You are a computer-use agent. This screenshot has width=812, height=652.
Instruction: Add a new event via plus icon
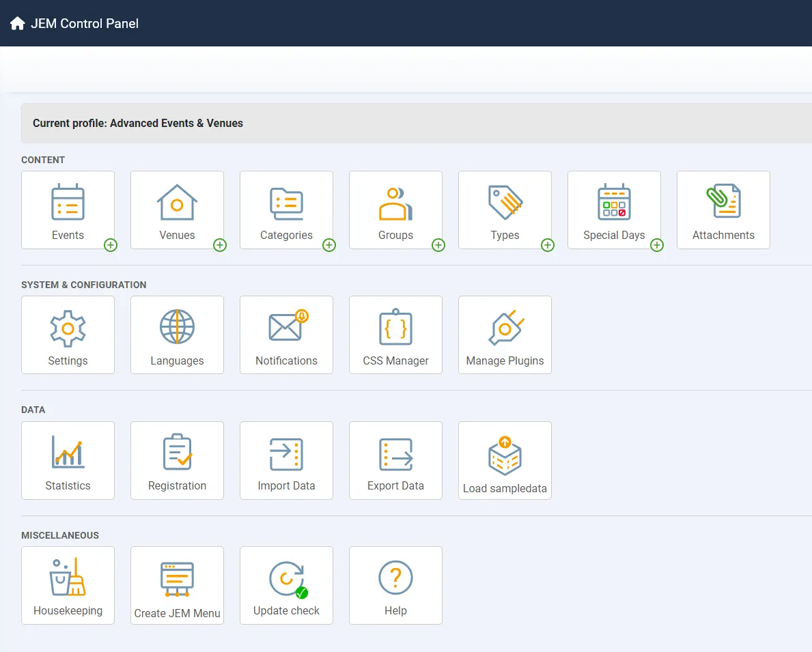pyautogui.click(x=111, y=245)
